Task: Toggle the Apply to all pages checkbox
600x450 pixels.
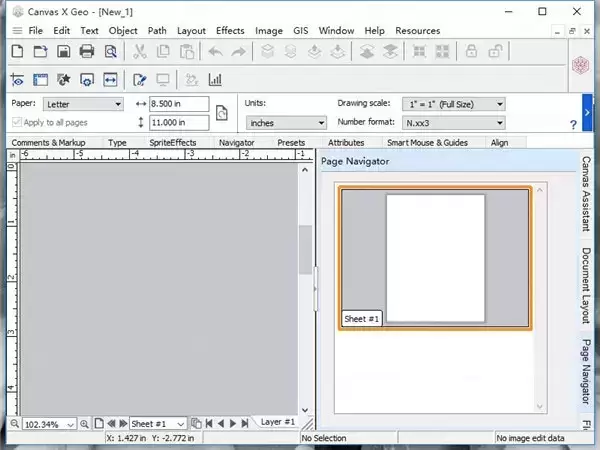Action: 17,122
